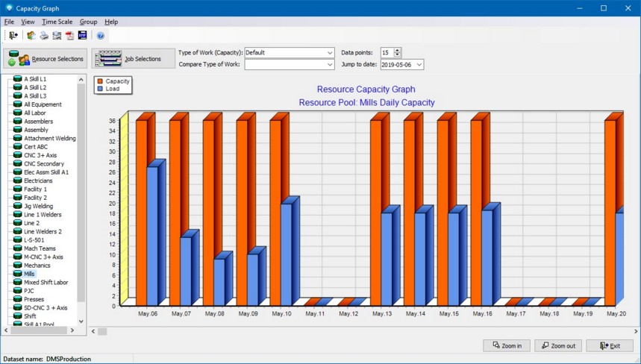Export graph using the PDF icon
Screen dimensions: 641x364
(x=69, y=35)
